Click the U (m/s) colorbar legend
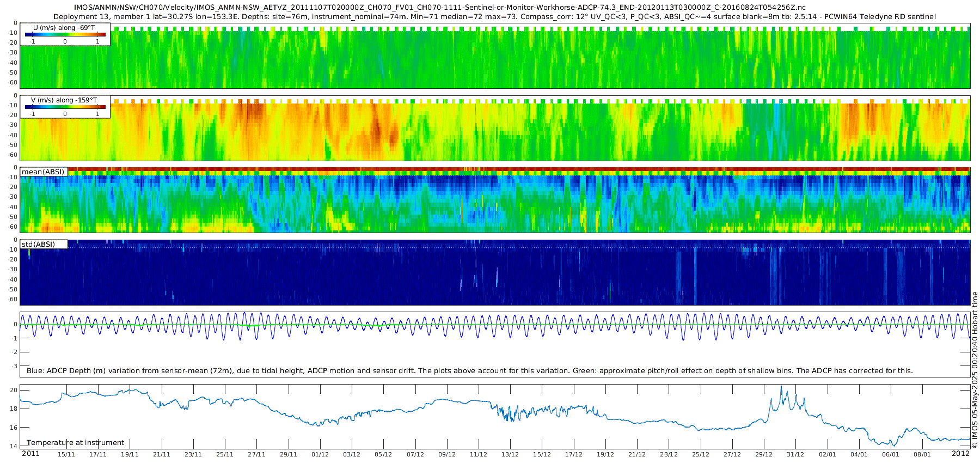 point(65,34)
